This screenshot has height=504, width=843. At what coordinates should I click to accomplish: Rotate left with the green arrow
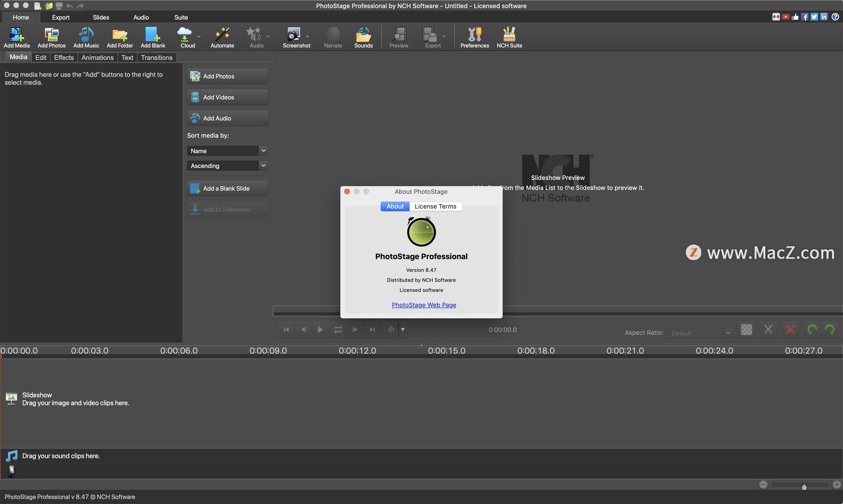point(812,330)
